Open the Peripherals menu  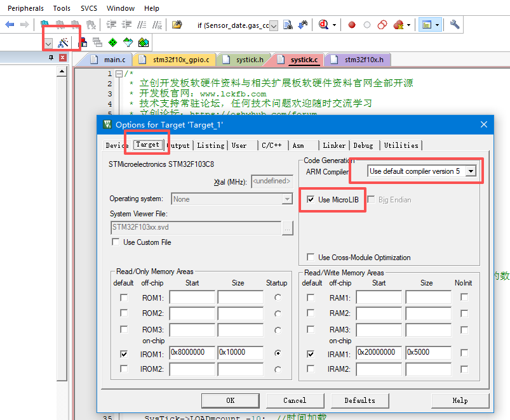[x=25, y=8]
